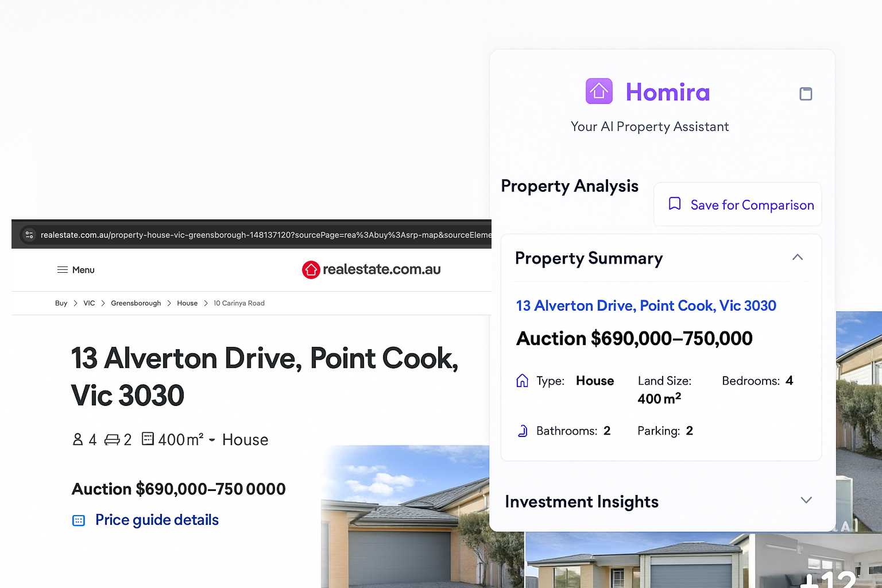Screen dimensions: 882x588
Task: Click the bookmark icon in Save for Comparison
Action: click(675, 204)
